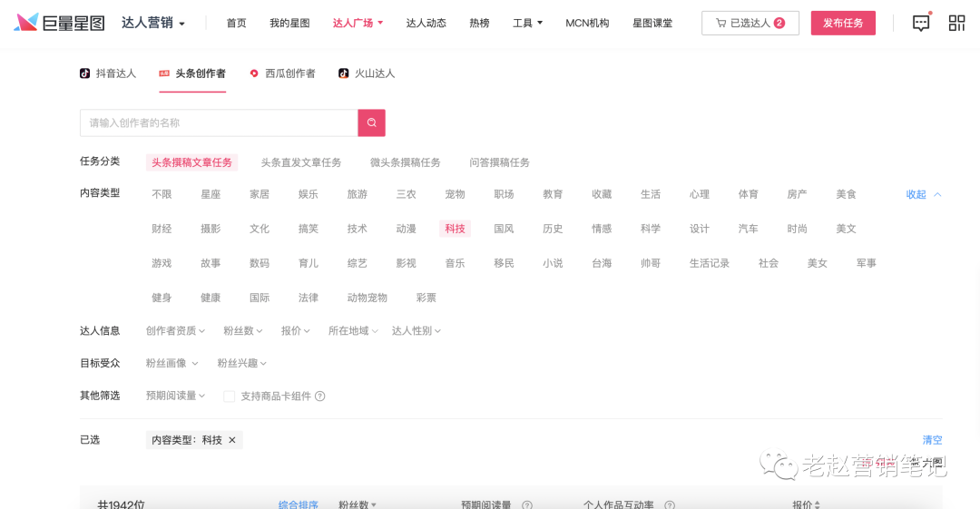The width and height of the screenshot is (980, 509).
Task: Open 我的星图 page
Action: pos(289,24)
